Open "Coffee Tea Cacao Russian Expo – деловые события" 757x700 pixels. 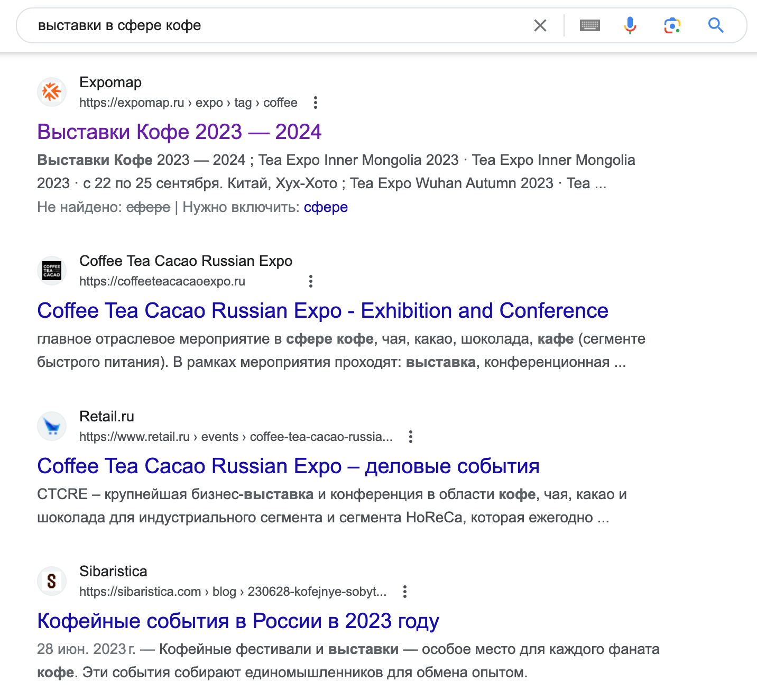(x=288, y=466)
